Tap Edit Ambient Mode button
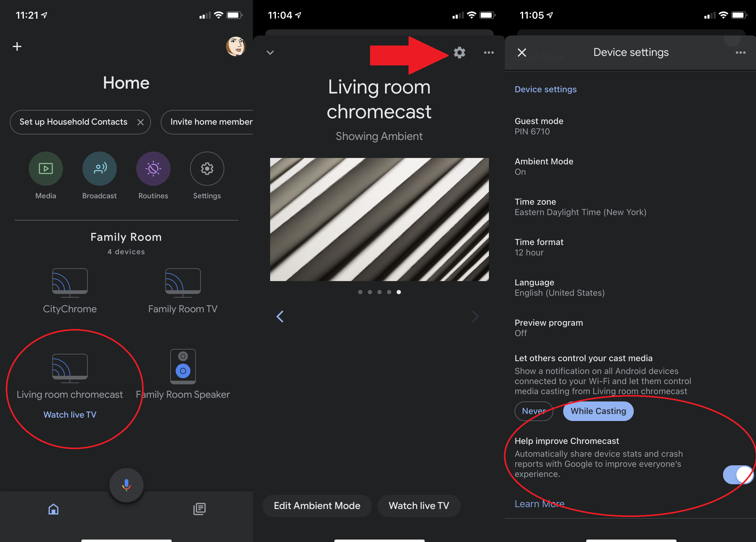The image size is (756, 542). [317, 506]
